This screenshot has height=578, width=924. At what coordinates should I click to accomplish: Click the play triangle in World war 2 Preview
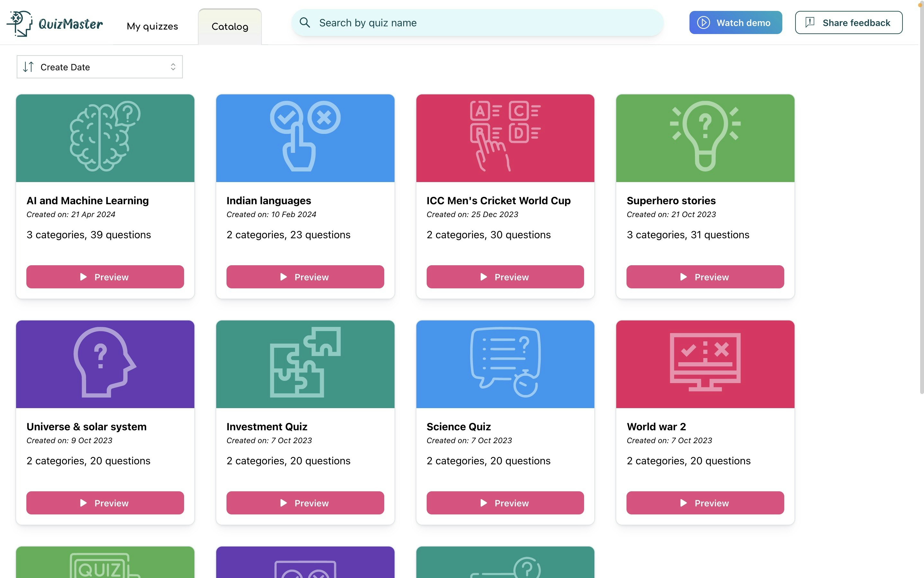pos(683,503)
